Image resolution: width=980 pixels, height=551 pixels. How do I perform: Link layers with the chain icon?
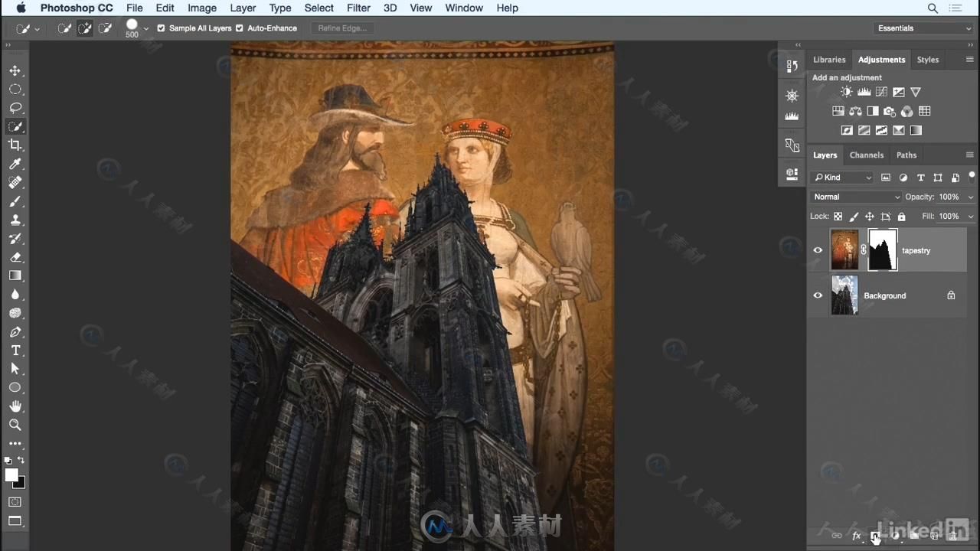tap(837, 536)
